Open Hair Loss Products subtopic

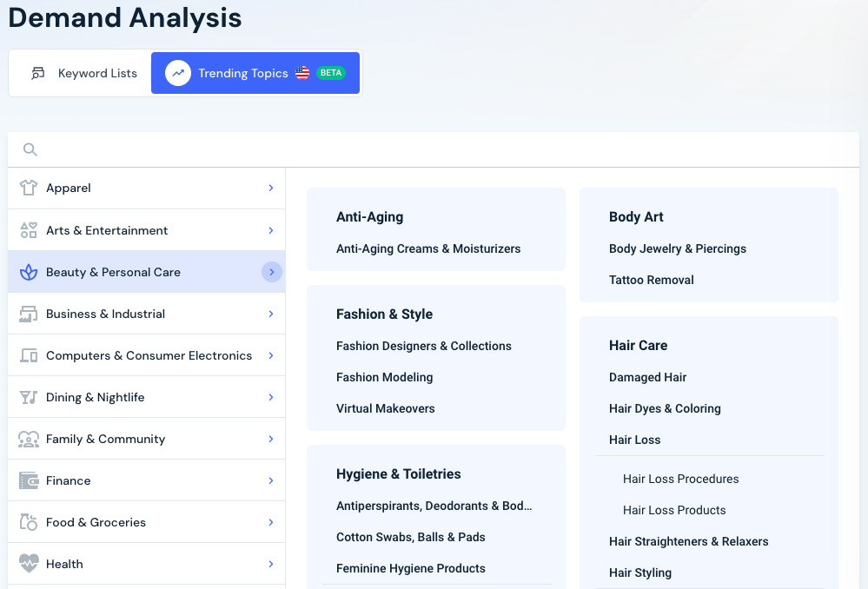coord(674,511)
